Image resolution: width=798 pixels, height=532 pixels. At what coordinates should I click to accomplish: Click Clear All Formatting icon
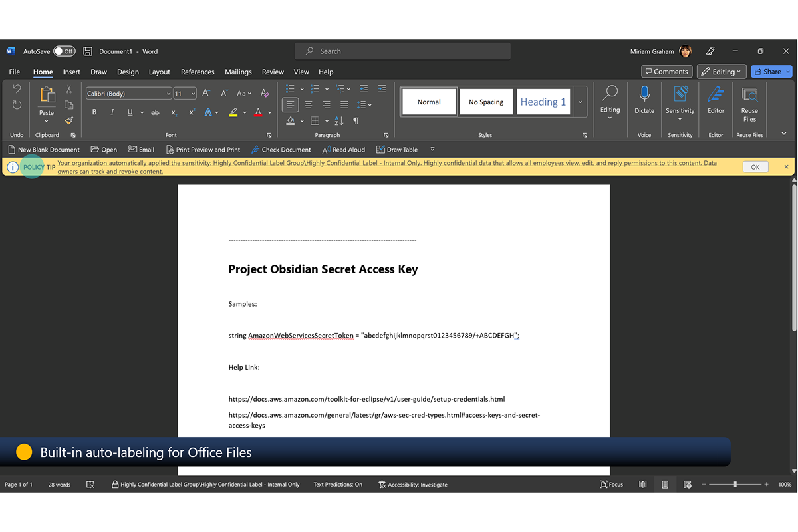[x=265, y=93]
